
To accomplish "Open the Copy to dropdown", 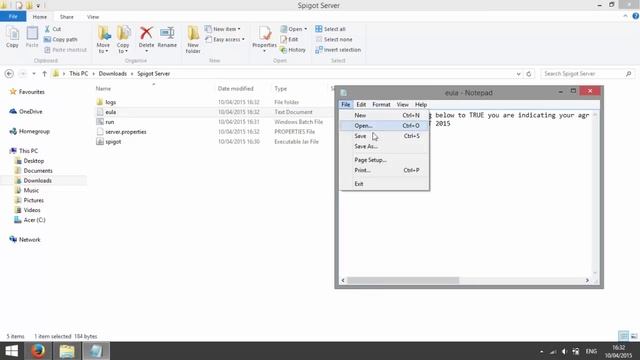I will 123,40.
